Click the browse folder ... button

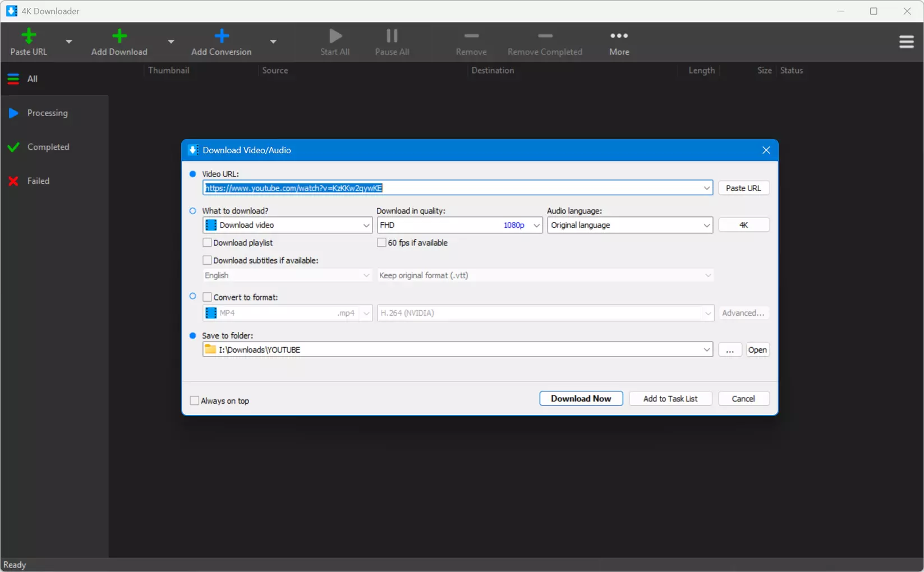[730, 349]
